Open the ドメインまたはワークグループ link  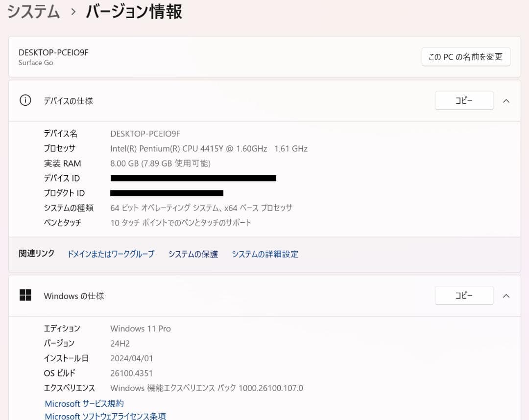(111, 254)
